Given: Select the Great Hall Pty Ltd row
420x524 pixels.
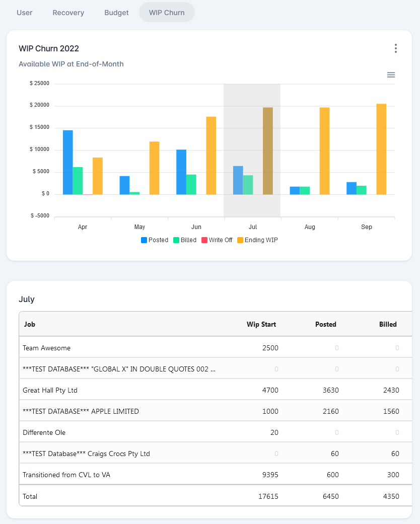Looking at the screenshot, I should click(x=50, y=390).
